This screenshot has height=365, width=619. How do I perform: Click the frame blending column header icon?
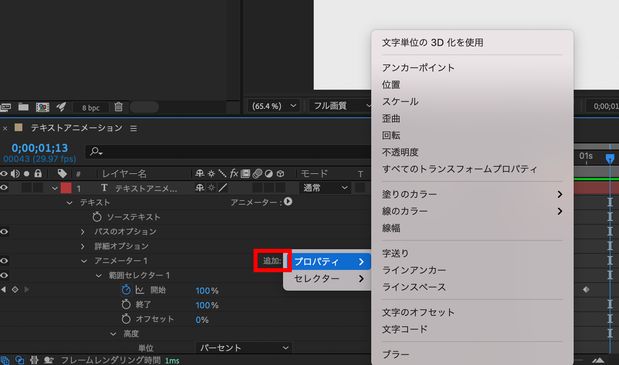245,173
